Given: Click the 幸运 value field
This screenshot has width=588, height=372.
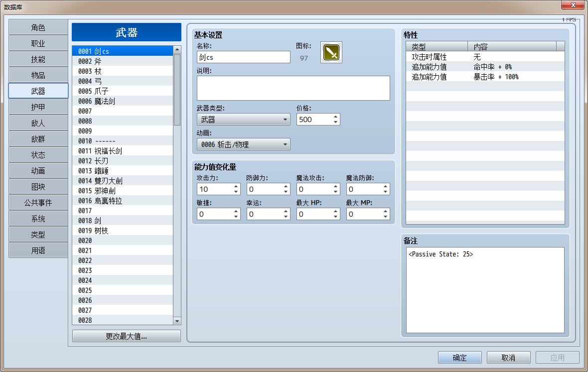Looking at the screenshot, I should 265,214.
